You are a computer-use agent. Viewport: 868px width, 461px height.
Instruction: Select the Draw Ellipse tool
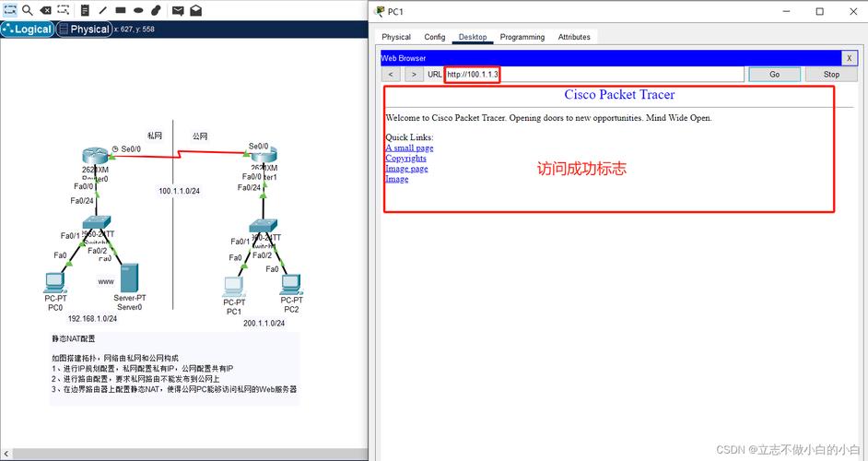point(138,10)
